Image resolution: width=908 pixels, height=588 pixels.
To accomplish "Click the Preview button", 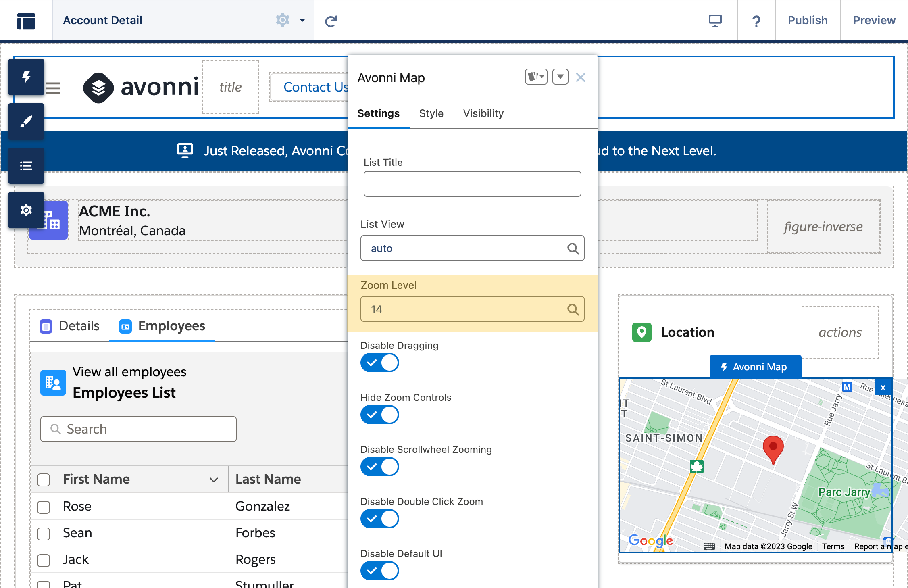I will coord(874,21).
